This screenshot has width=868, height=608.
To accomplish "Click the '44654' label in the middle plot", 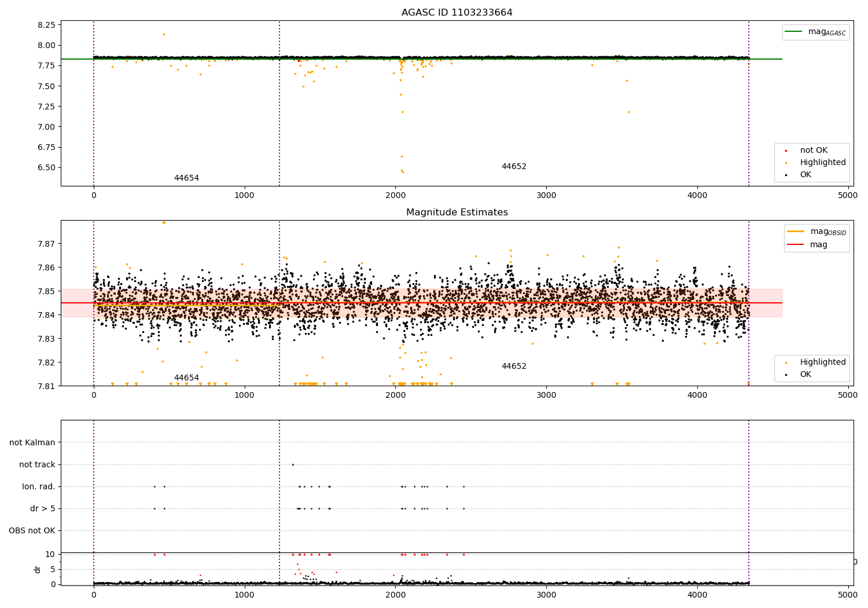I will 186,378.
